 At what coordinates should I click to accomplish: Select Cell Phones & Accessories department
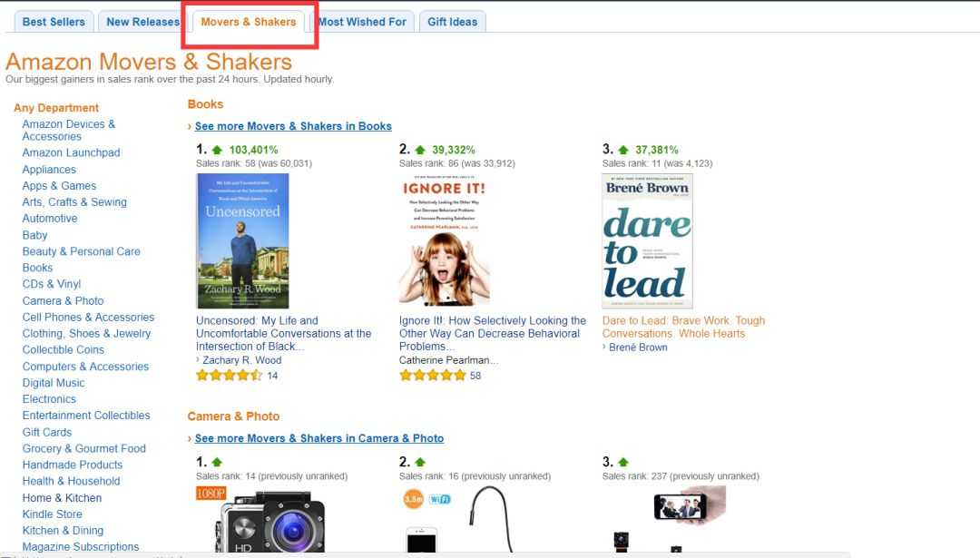click(88, 318)
